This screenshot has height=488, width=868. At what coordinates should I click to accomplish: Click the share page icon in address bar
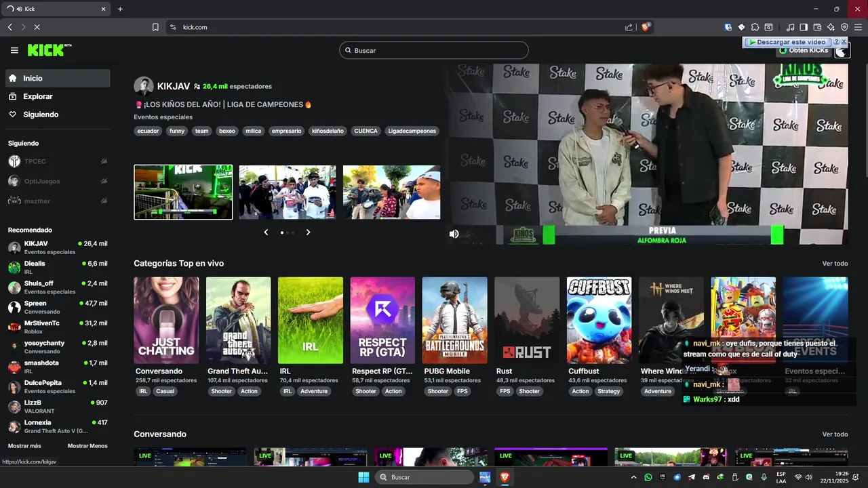tap(629, 27)
